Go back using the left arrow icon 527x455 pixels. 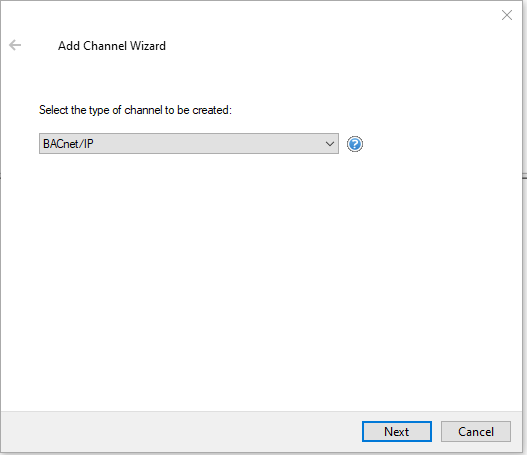[15, 45]
